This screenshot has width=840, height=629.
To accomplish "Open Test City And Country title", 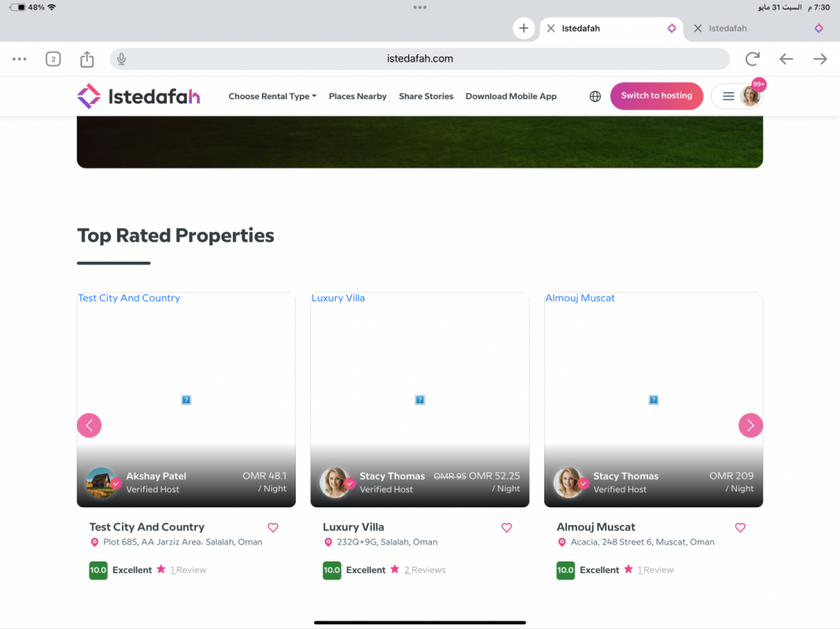I will [x=147, y=527].
